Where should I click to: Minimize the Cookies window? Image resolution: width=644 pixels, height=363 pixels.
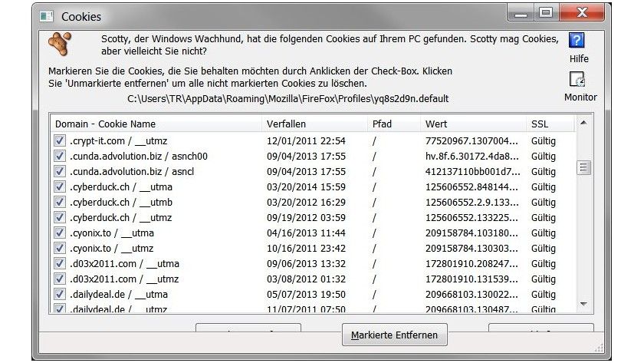521,13
